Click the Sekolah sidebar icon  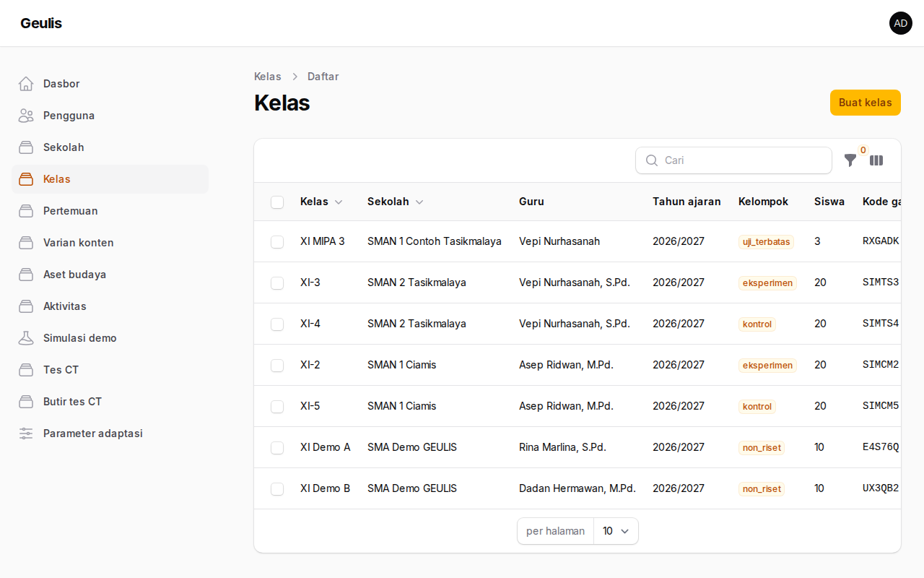tap(26, 147)
